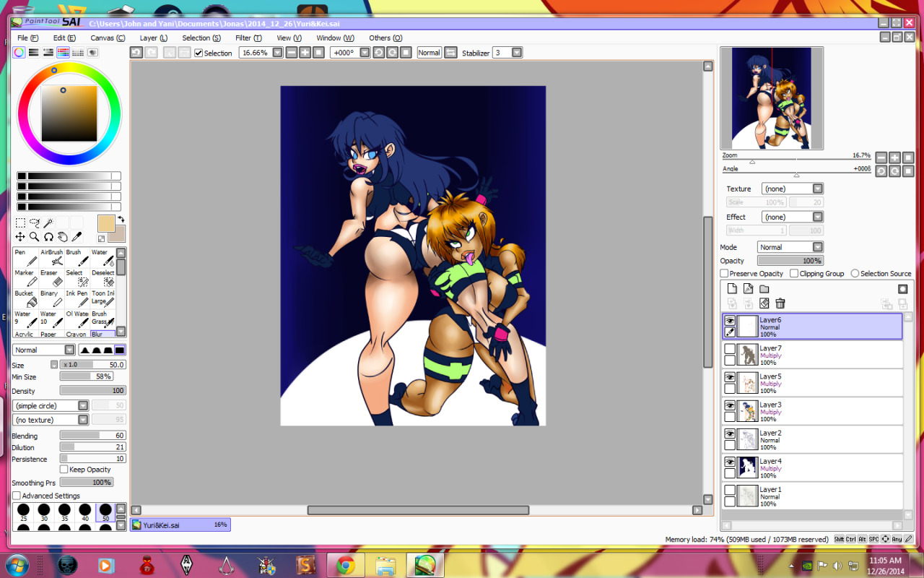Select the Ink Pen tool
Screen dimensions: 924x578
77,299
